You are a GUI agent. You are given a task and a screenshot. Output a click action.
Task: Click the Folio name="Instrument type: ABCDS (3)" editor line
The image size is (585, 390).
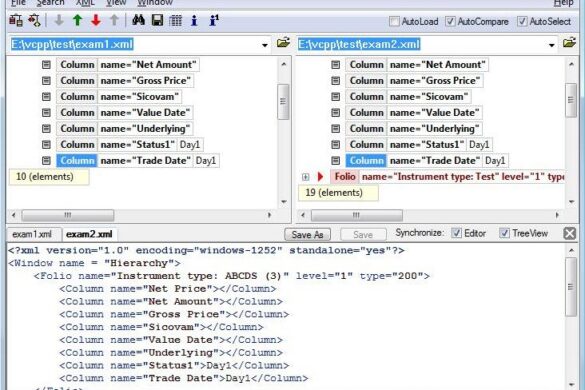[x=232, y=276]
